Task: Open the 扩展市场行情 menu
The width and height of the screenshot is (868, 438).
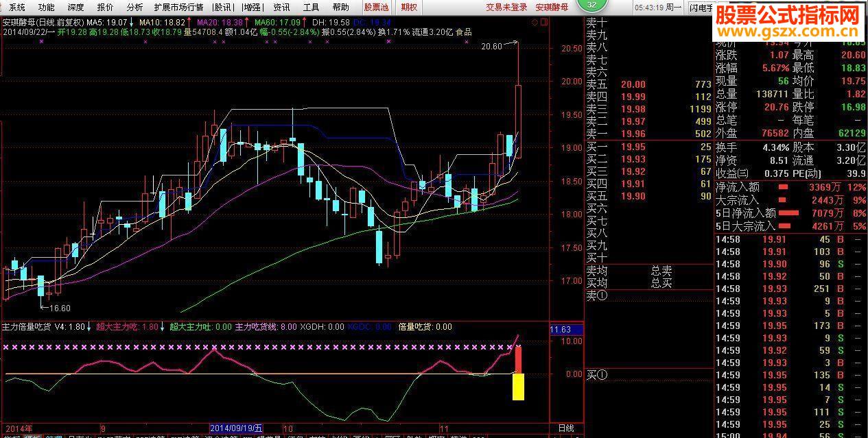Action: click(x=178, y=7)
